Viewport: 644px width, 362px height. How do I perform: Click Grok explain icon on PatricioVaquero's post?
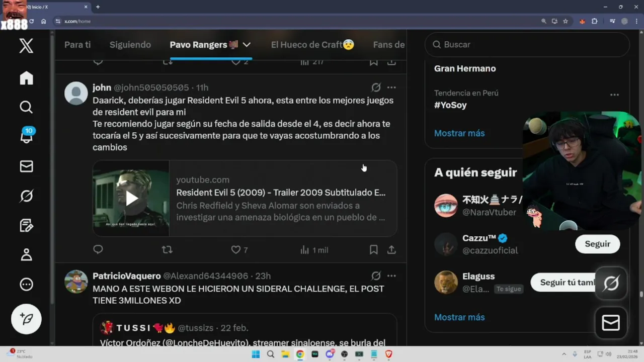pos(376,276)
